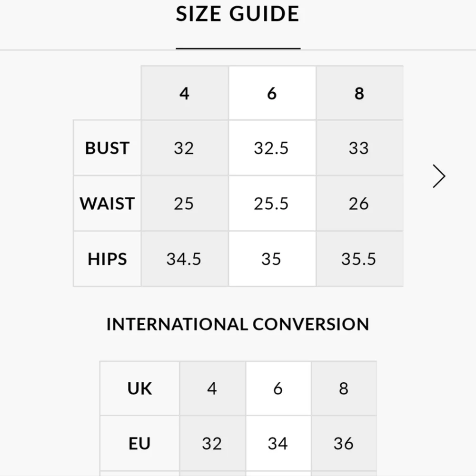Click the HIPS row label

(107, 259)
